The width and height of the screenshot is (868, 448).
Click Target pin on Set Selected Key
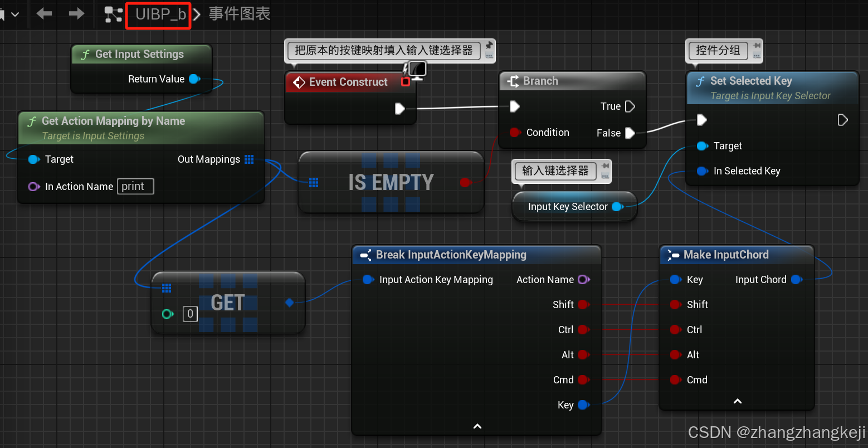tap(703, 146)
